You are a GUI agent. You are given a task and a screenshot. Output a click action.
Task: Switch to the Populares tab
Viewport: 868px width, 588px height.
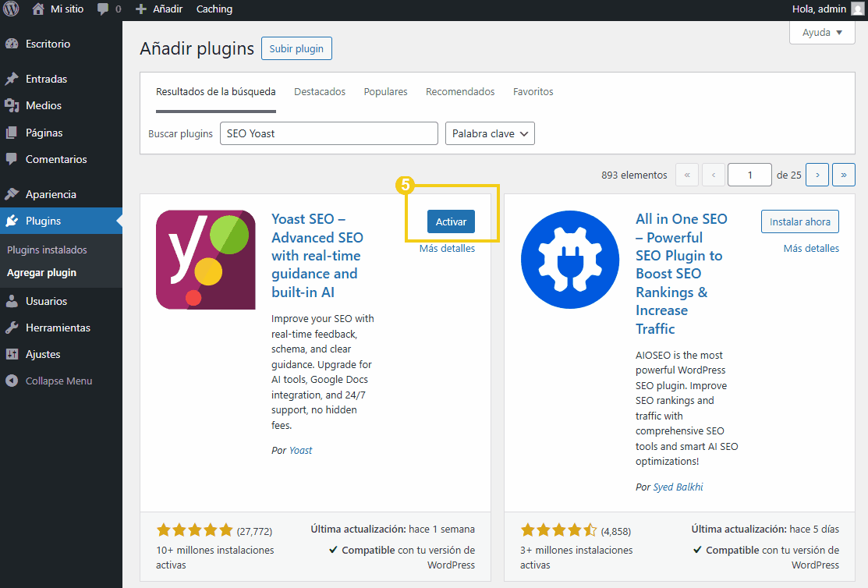tap(385, 91)
